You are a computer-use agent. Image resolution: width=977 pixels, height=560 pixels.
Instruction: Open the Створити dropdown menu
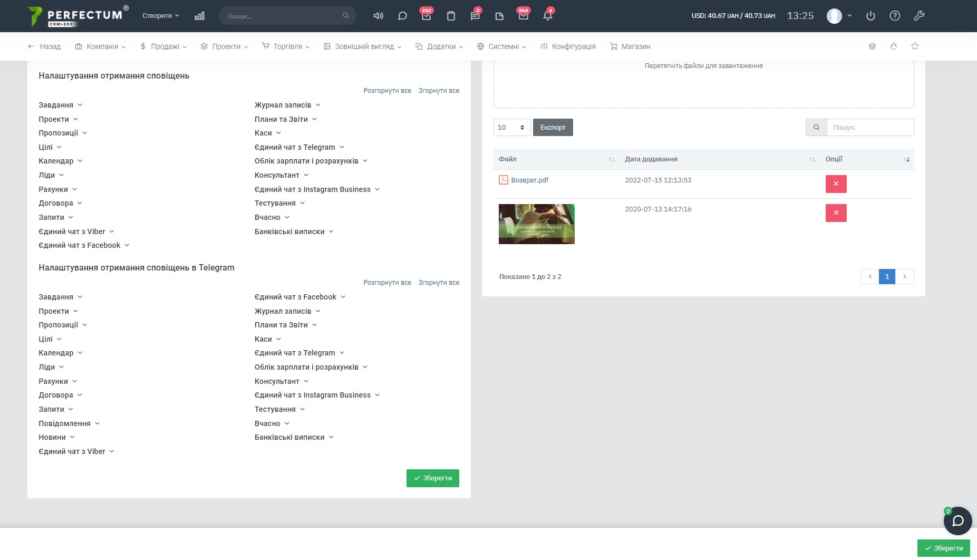point(160,16)
